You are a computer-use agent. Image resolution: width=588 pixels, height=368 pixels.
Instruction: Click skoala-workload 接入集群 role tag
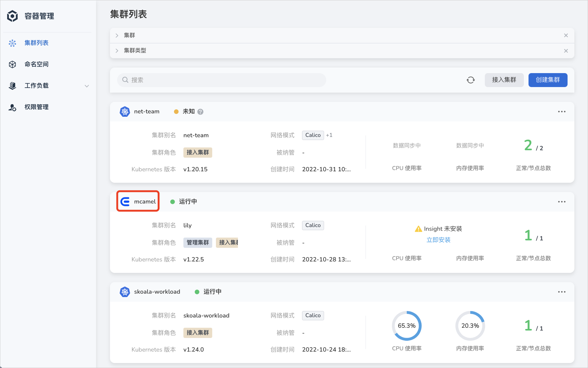198,333
